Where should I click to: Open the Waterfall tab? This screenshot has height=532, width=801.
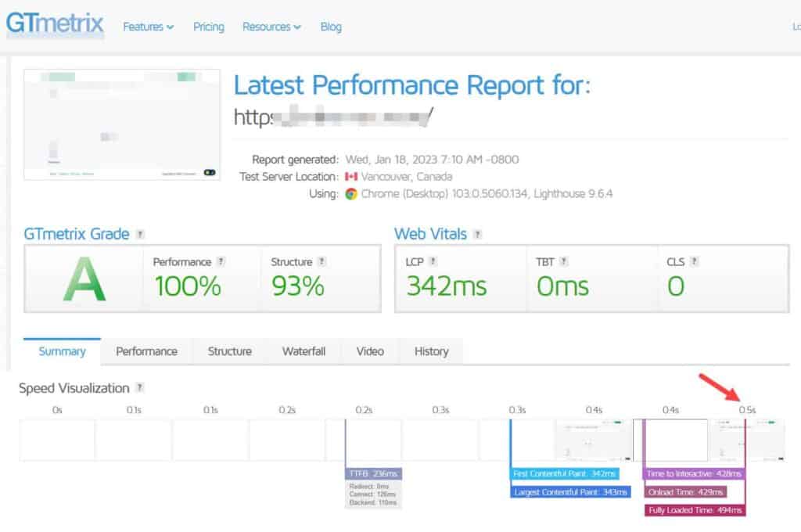304,351
